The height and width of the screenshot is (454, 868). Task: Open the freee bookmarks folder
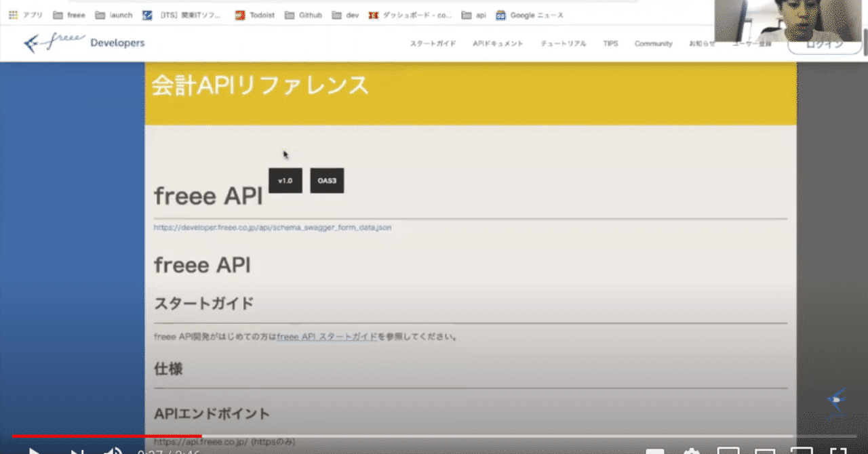pos(68,15)
